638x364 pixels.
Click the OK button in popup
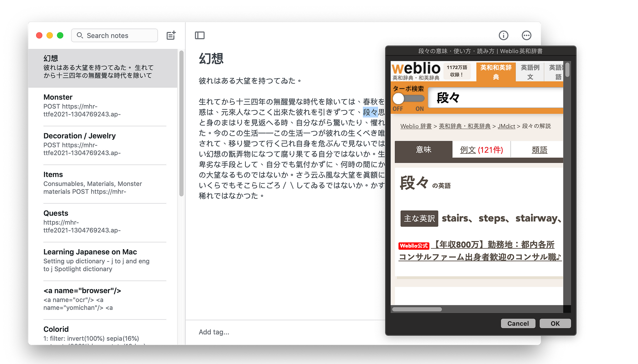click(555, 323)
